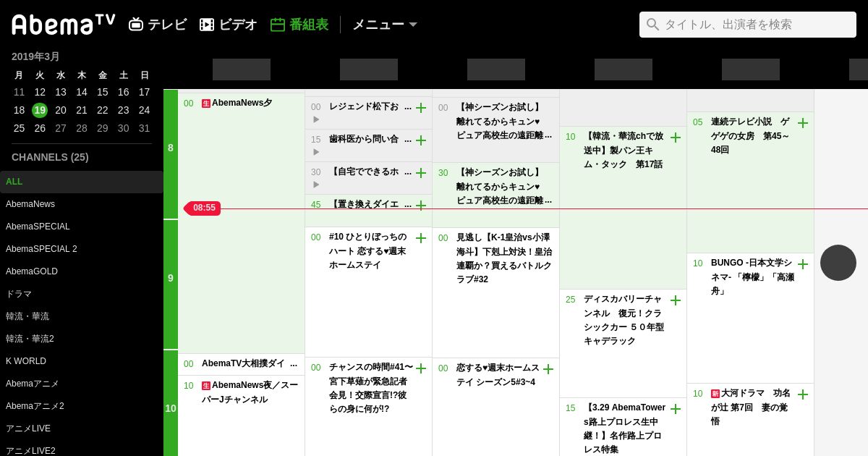Open the 番組表 schedule tab
Viewport: 868px width, 456px height.
coord(299,25)
